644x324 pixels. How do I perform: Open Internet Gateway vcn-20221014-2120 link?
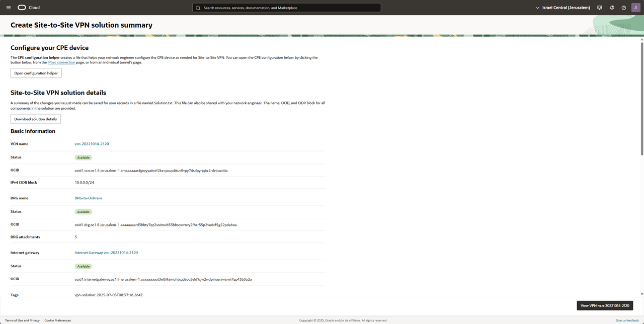coord(106,253)
